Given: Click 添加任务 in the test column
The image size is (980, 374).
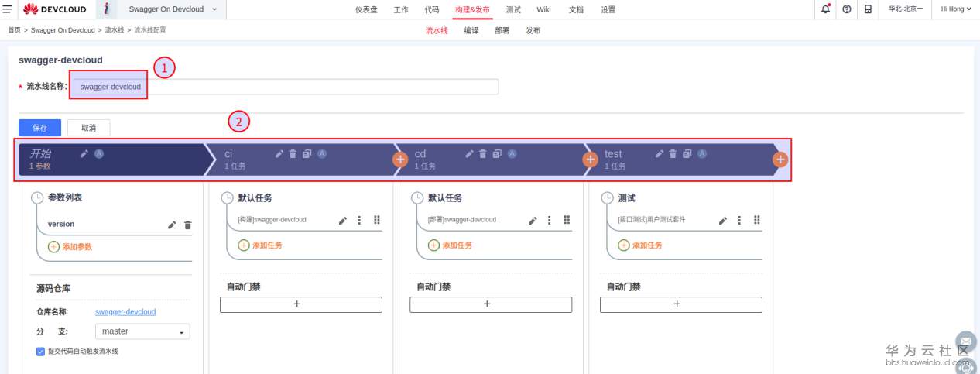Looking at the screenshot, I should coord(639,245).
